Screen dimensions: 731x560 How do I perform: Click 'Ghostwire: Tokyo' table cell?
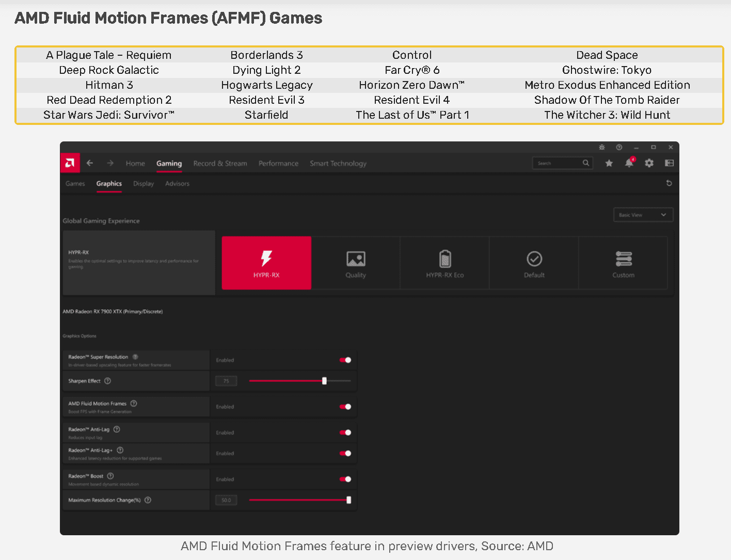coord(607,70)
